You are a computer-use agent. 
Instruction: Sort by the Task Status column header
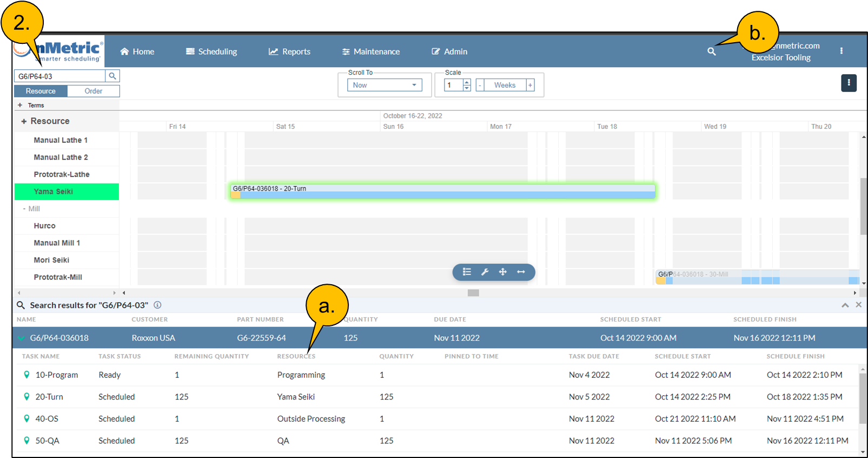pyautogui.click(x=120, y=356)
